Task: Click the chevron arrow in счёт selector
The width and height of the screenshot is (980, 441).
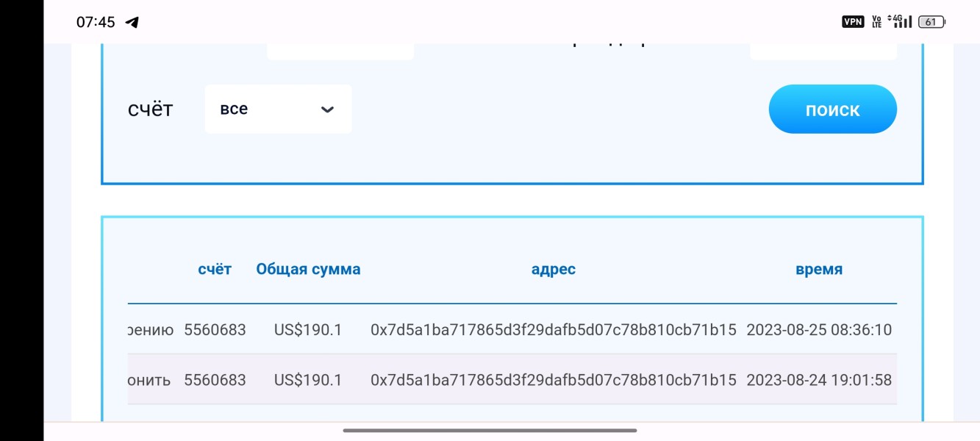Action: [328, 110]
